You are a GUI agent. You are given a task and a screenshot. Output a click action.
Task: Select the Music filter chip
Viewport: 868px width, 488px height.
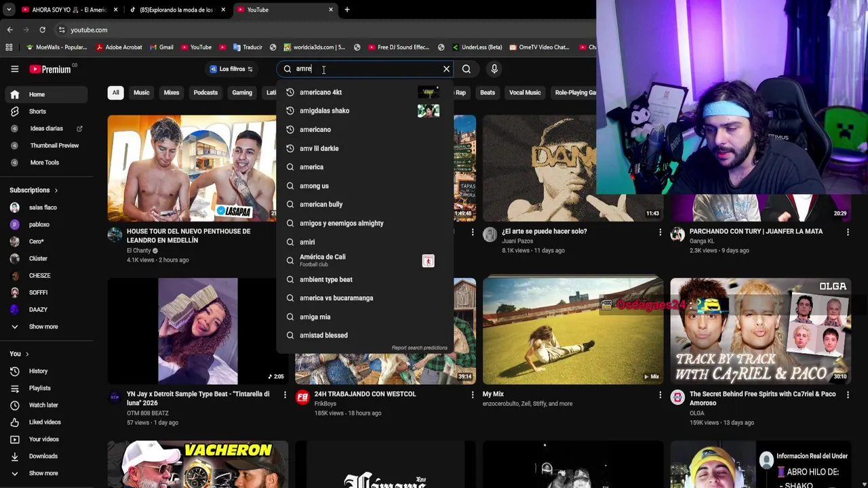click(x=141, y=92)
